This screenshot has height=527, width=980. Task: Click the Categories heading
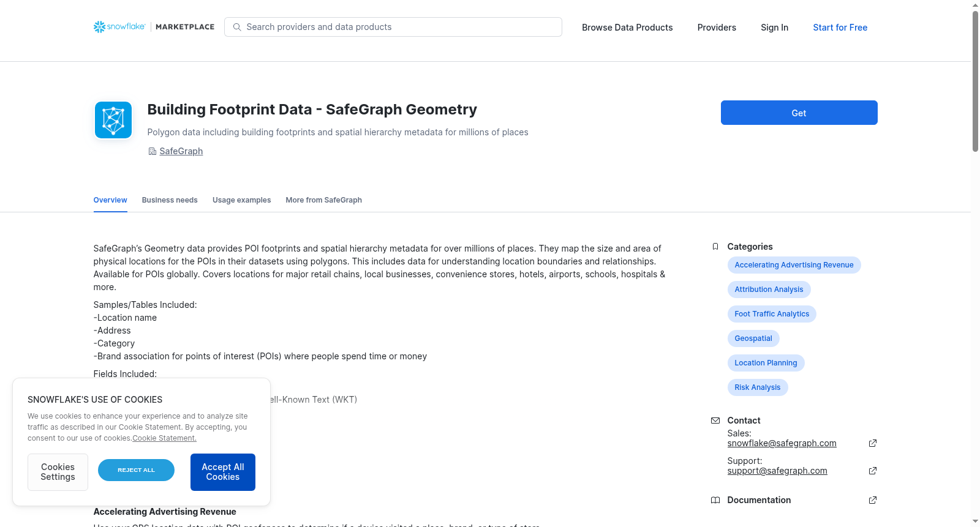(x=750, y=247)
